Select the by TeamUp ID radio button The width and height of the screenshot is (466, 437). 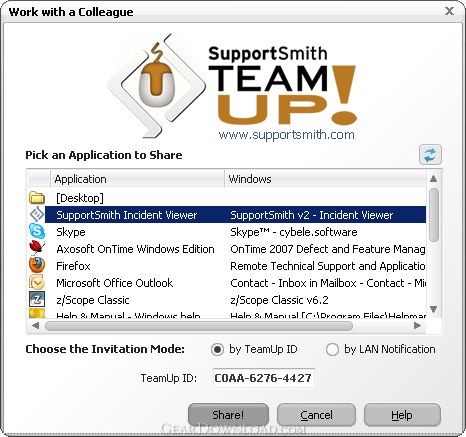[x=217, y=350]
